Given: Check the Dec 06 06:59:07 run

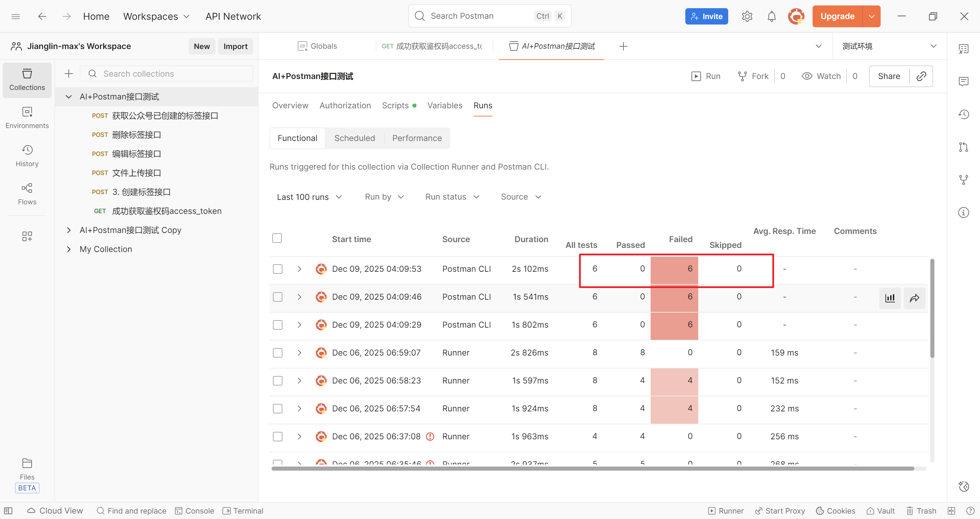Looking at the screenshot, I should coord(277,352).
